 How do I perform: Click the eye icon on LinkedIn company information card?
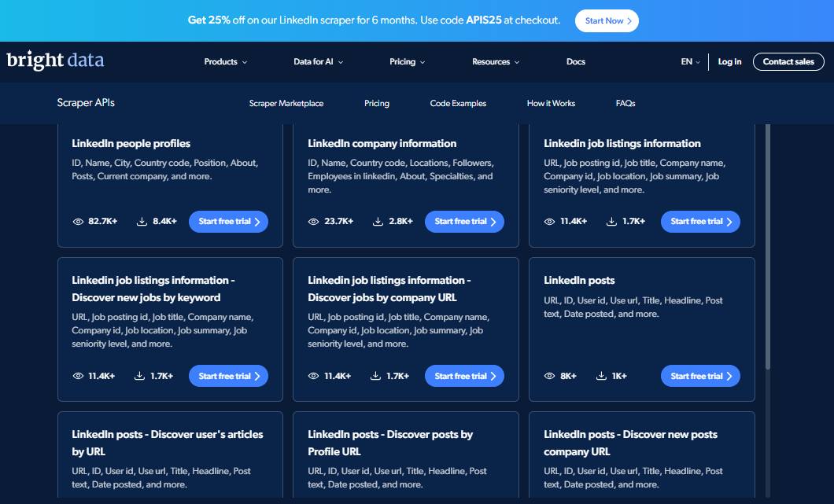pyautogui.click(x=313, y=221)
